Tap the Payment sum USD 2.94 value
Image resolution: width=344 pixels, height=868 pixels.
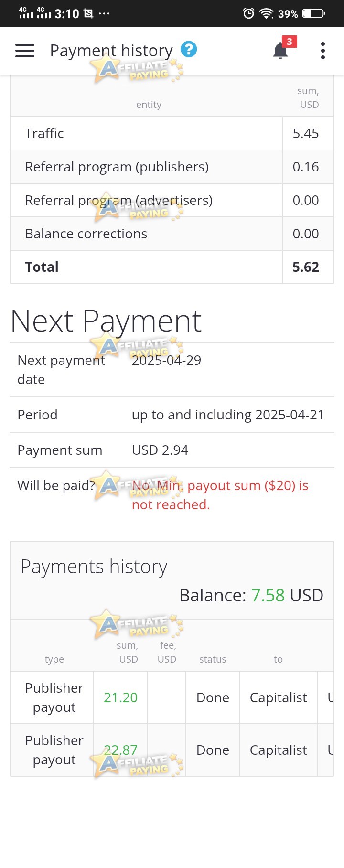(160, 450)
